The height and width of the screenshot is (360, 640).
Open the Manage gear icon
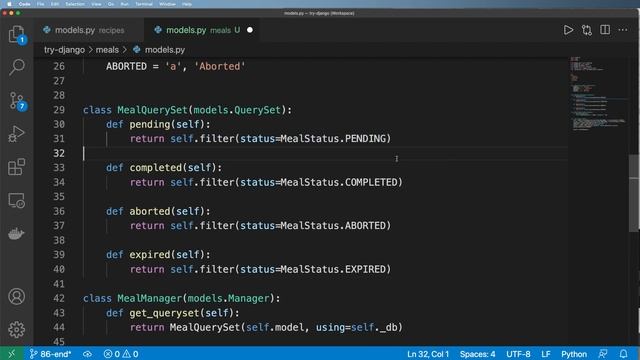click(16, 329)
